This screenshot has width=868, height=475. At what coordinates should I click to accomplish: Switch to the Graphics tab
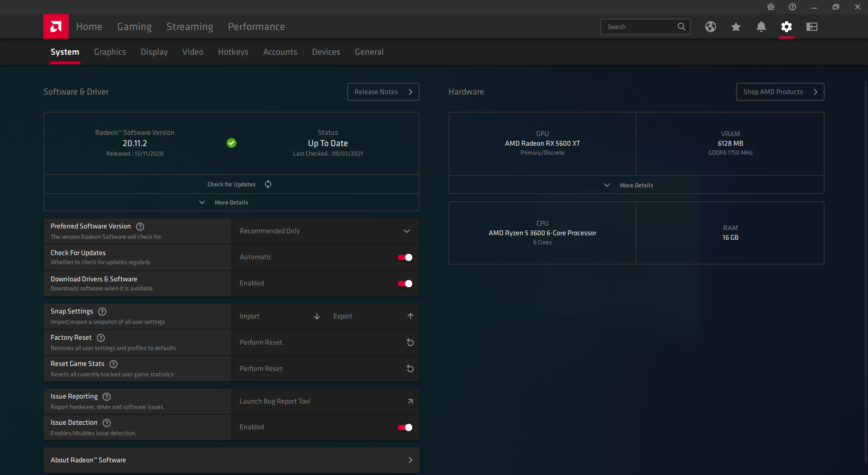pyautogui.click(x=110, y=52)
